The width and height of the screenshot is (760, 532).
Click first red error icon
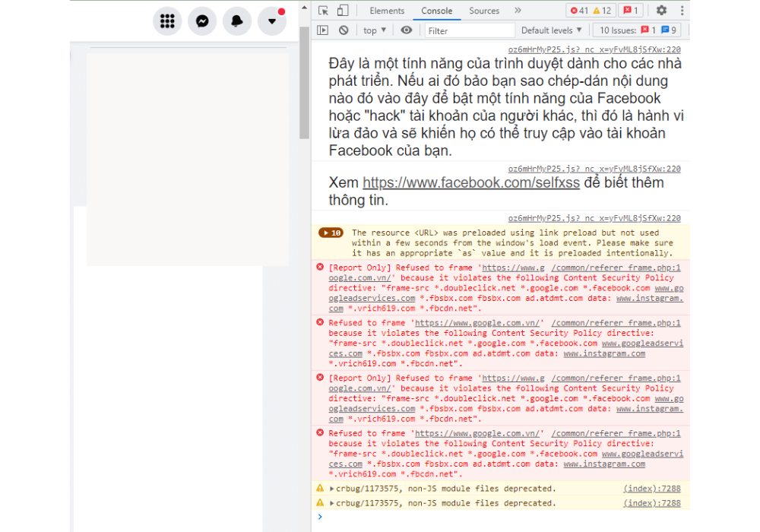click(320, 267)
